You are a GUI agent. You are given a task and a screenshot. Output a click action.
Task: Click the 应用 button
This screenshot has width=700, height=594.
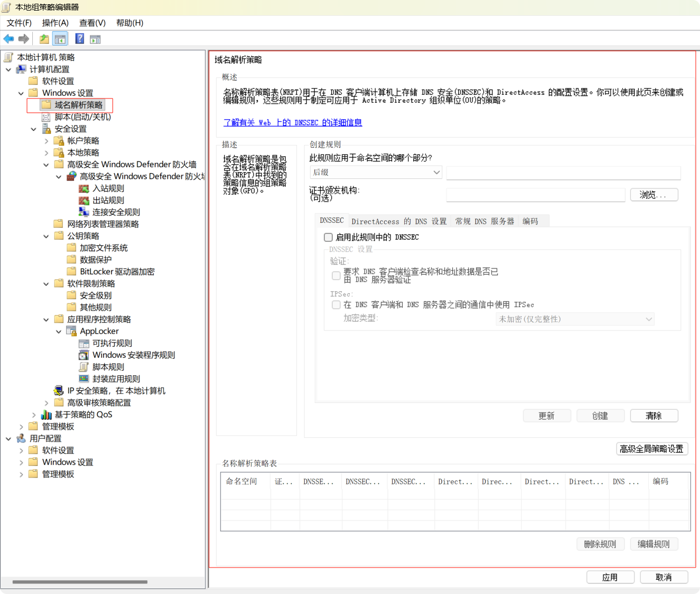610,577
